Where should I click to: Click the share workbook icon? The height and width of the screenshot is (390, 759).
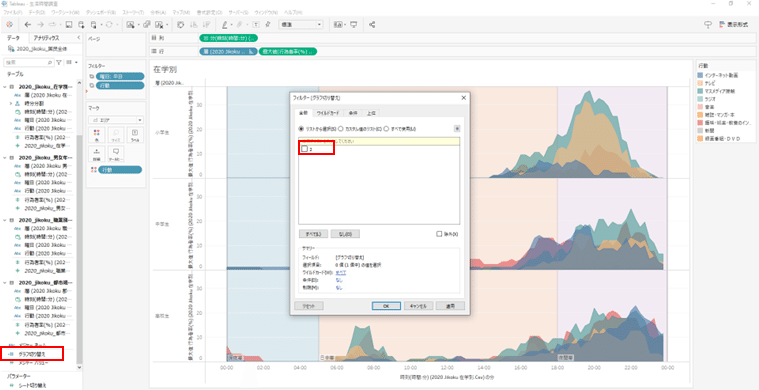coord(372,24)
